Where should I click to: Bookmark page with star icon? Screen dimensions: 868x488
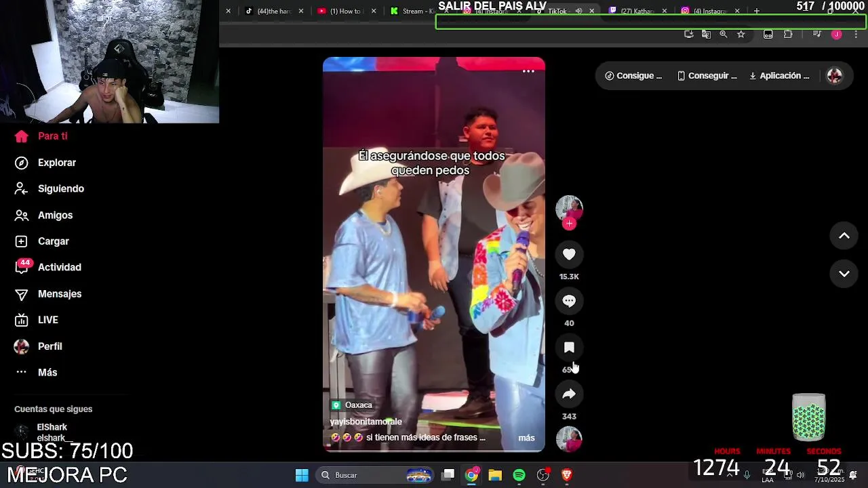click(x=741, y=34)
